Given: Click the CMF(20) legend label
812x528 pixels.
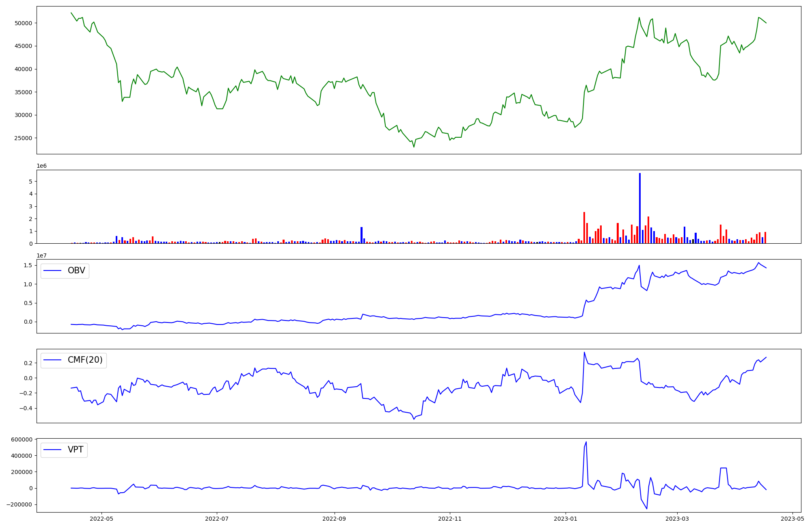Looking at the screenshot, I should (x=85, y=360).
